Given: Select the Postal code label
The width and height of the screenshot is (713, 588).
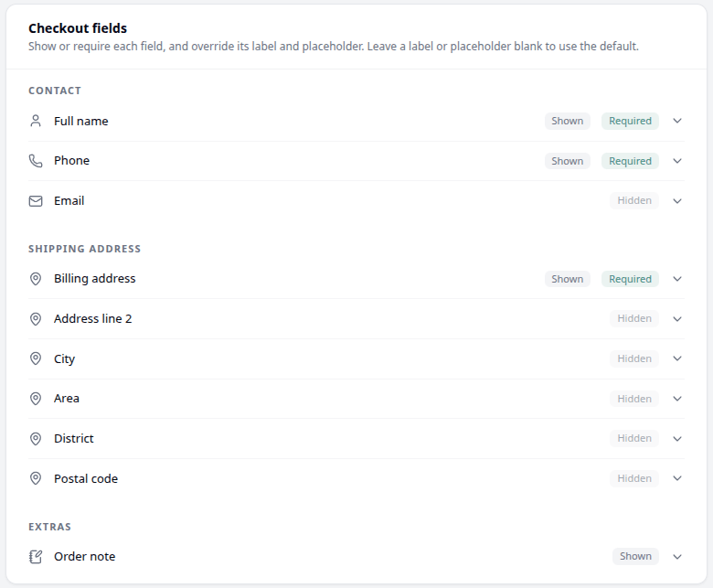Looking at the screenshot, I should [x=86, y=478].
